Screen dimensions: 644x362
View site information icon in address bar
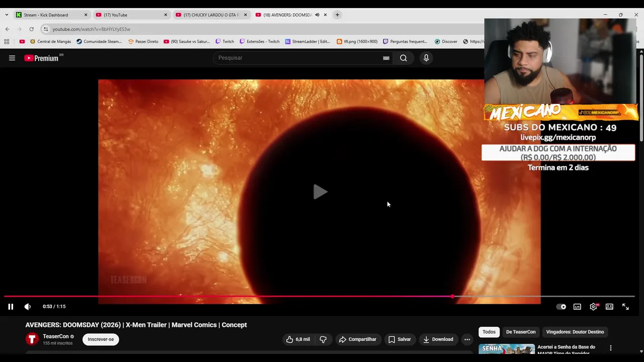(x=46, y=29)
